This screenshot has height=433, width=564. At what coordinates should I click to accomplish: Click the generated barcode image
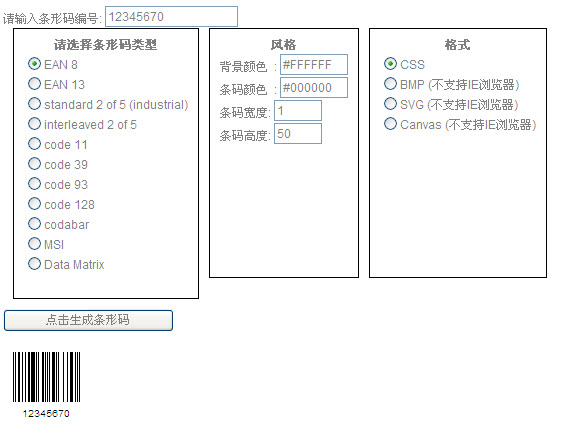[x=46, y=377]
